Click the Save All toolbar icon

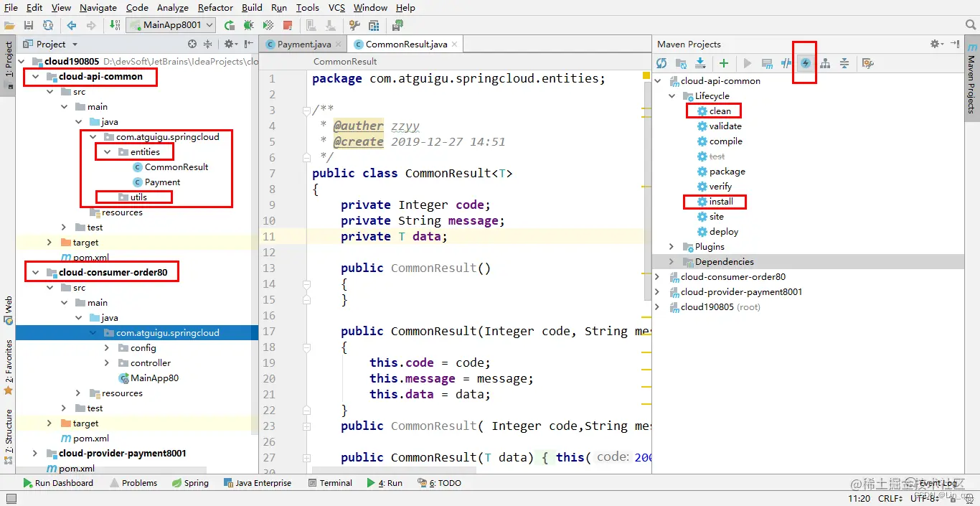(x=29, y=25)
